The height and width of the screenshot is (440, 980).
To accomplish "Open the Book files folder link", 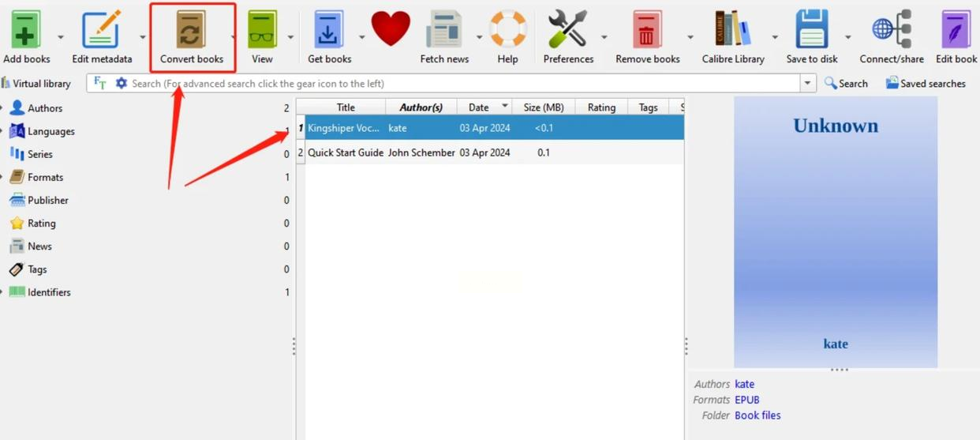I will pos(757,415).
